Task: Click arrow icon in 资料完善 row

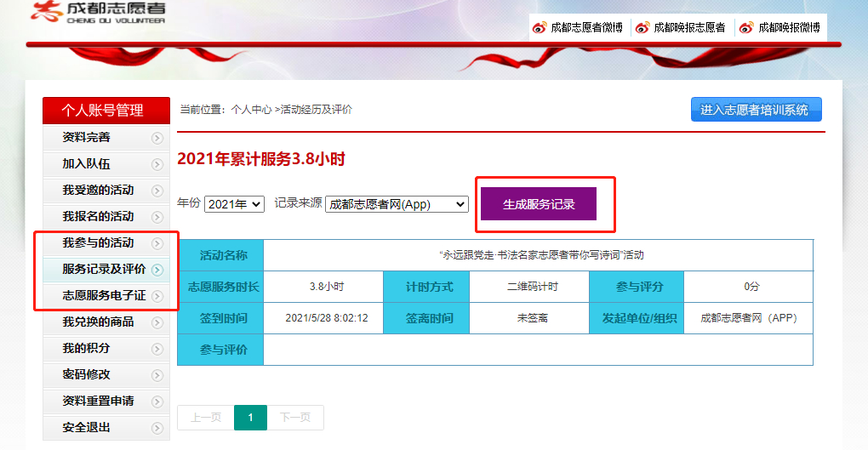Action: [157, 138]
